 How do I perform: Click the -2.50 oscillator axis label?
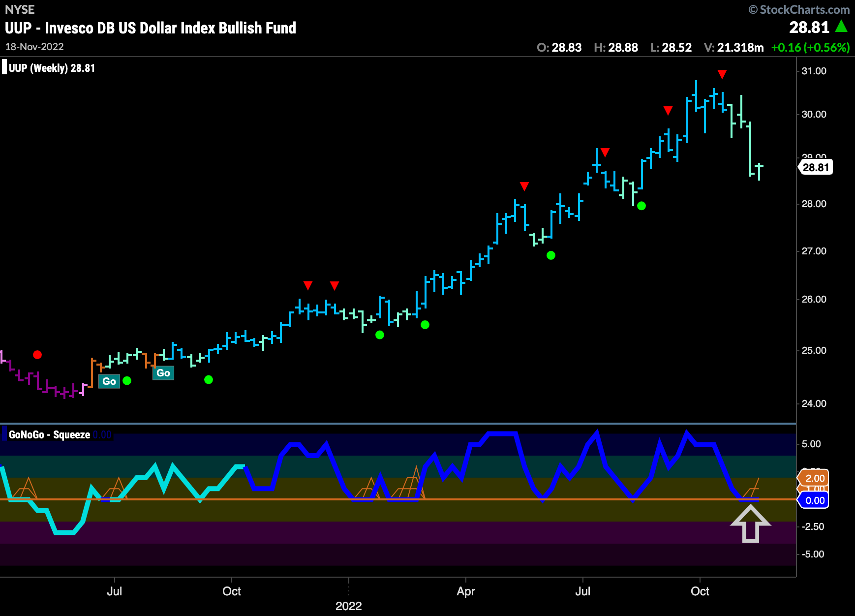pyautogui.click(x=813, y=526)
